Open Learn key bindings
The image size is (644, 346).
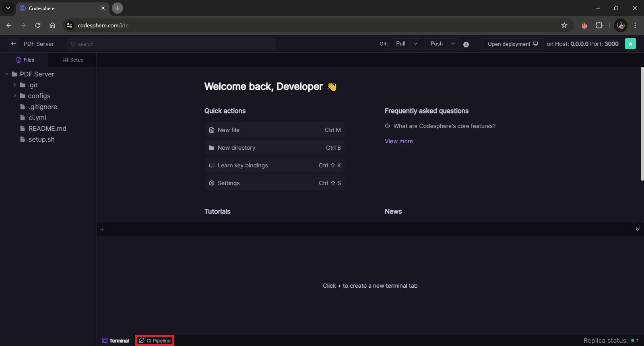pos(275,165)
